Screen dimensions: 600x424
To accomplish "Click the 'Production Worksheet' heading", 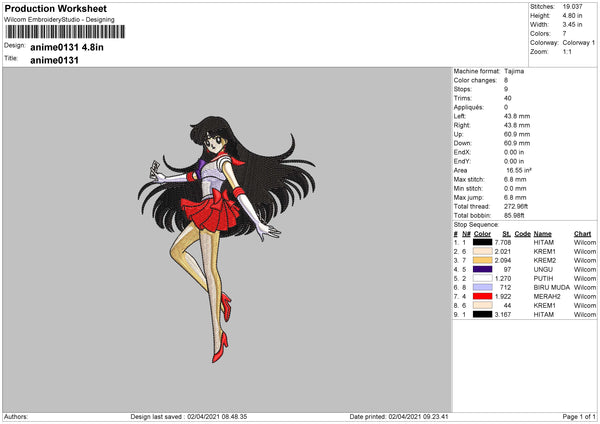I will 55,8.
